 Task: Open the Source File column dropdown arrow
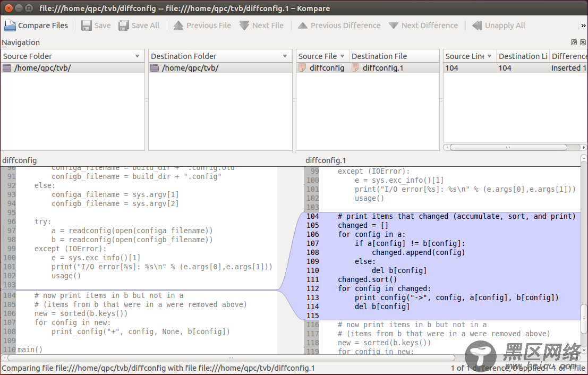(x=343, y=56)
